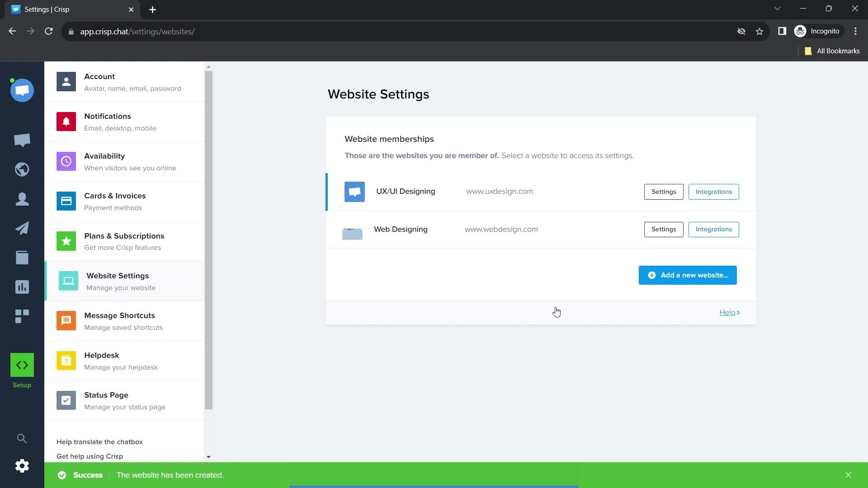868x488 pixels.
Task: Select Website Settings menu item
Action: [118, 281]
